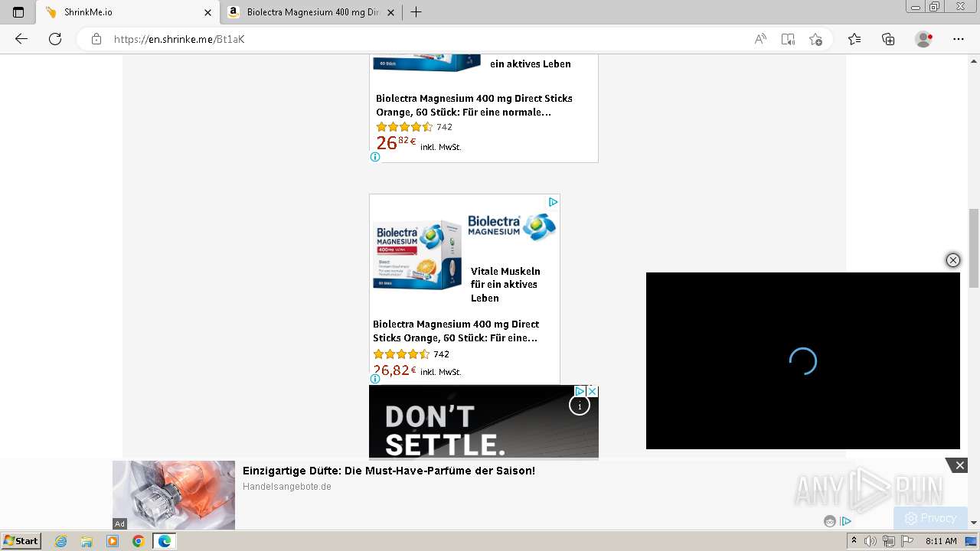Switch to ShrinkMe.io tab
Screen dimensions: 980x551
click(128, 12)
